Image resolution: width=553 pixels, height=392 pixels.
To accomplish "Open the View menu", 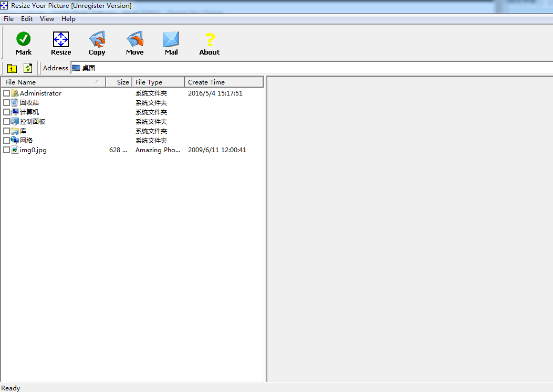I will (47, 18).
